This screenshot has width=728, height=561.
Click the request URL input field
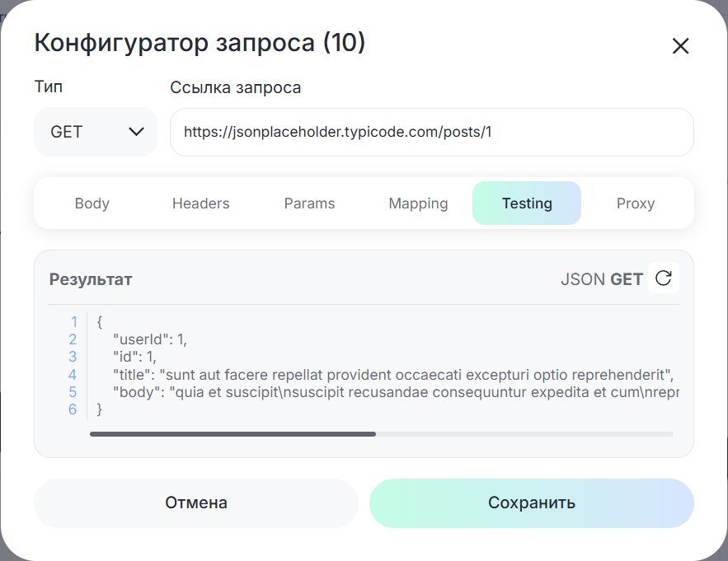[431, 132]
